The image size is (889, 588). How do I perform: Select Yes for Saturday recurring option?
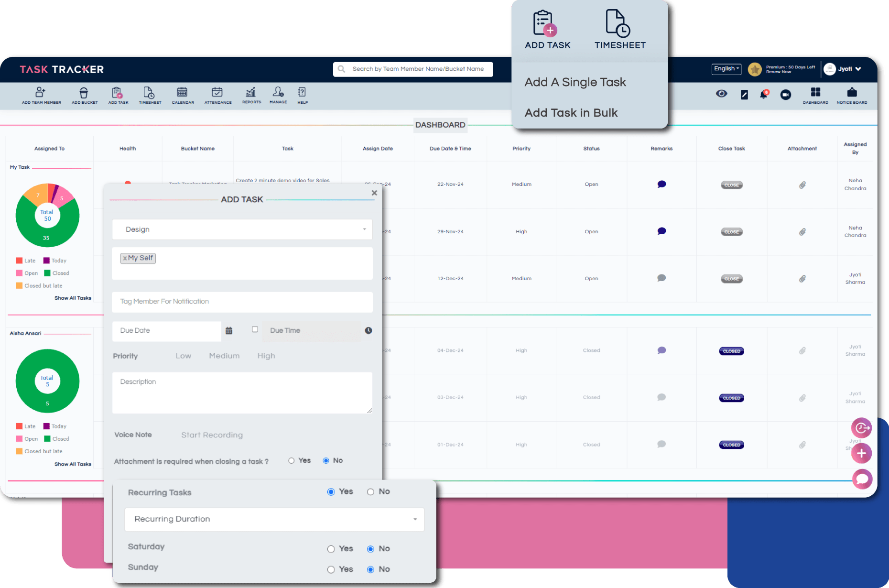[x=331, y=549]
